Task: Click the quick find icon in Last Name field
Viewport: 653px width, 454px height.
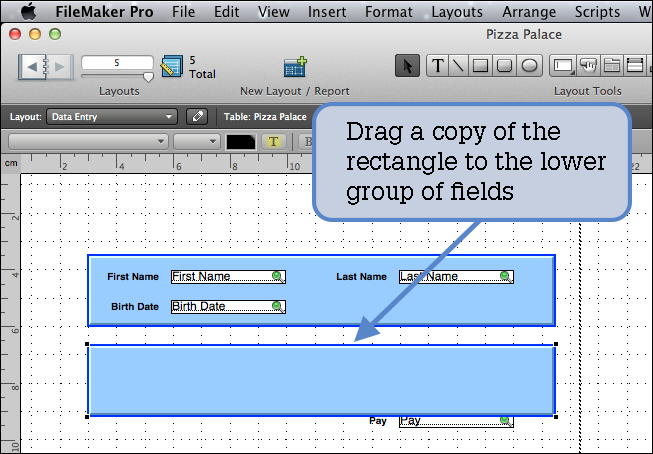Action: point(506,277)
